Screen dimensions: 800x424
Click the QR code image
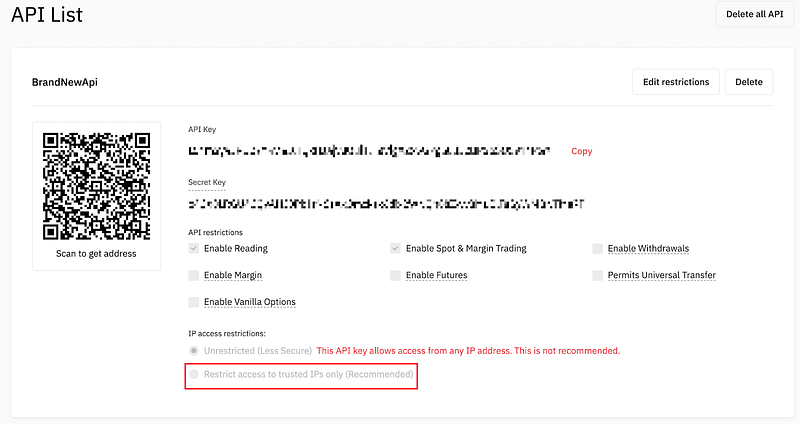click(x=96, y=186)
